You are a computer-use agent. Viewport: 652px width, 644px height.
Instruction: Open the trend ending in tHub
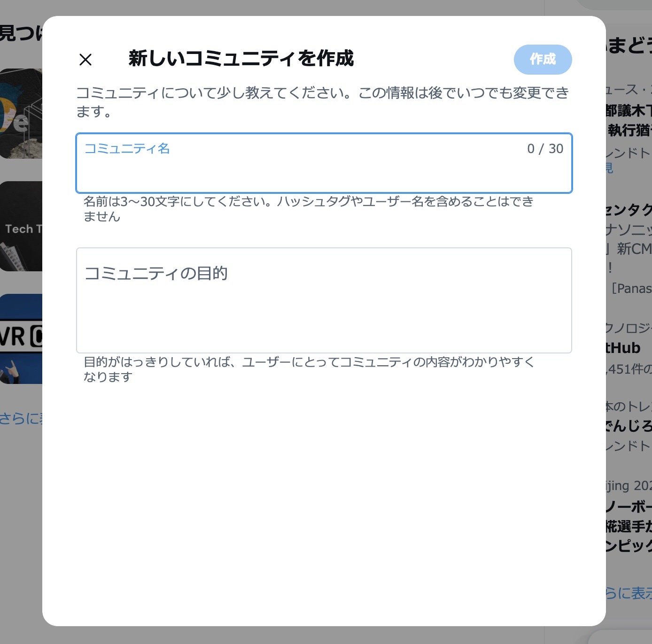[629, 348]
